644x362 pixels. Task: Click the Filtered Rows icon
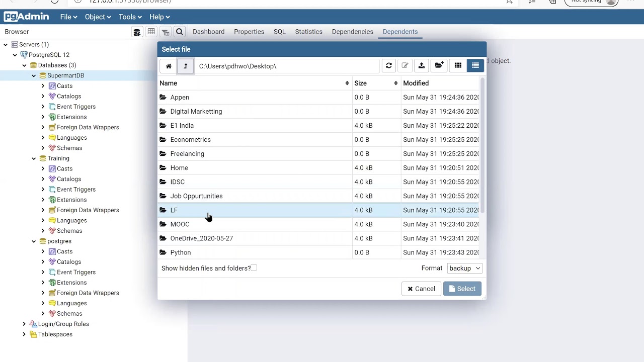pos(165,32)
